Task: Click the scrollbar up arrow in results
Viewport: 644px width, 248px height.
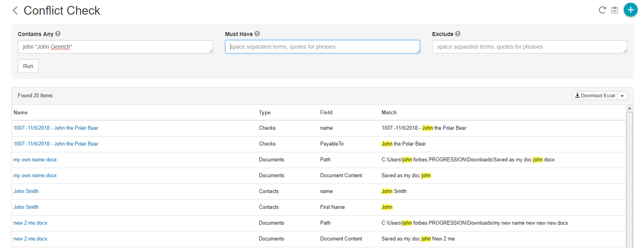Action: tap(629, 108)
